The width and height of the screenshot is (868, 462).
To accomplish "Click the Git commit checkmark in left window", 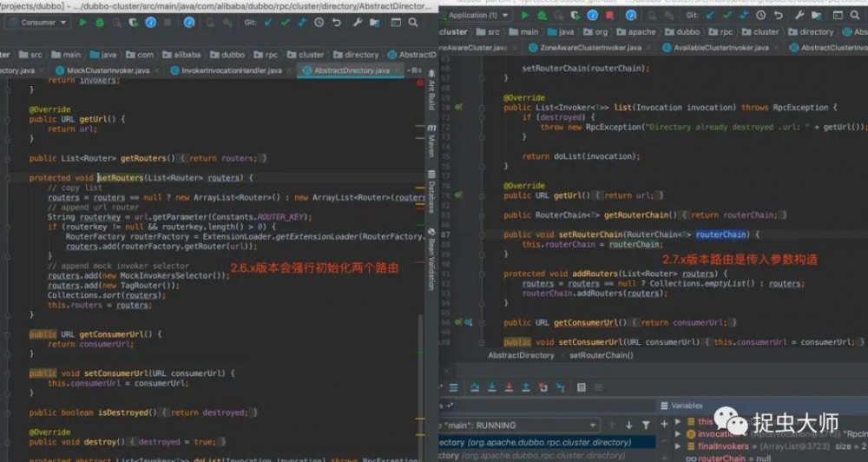I will click(x=285, y=23).
